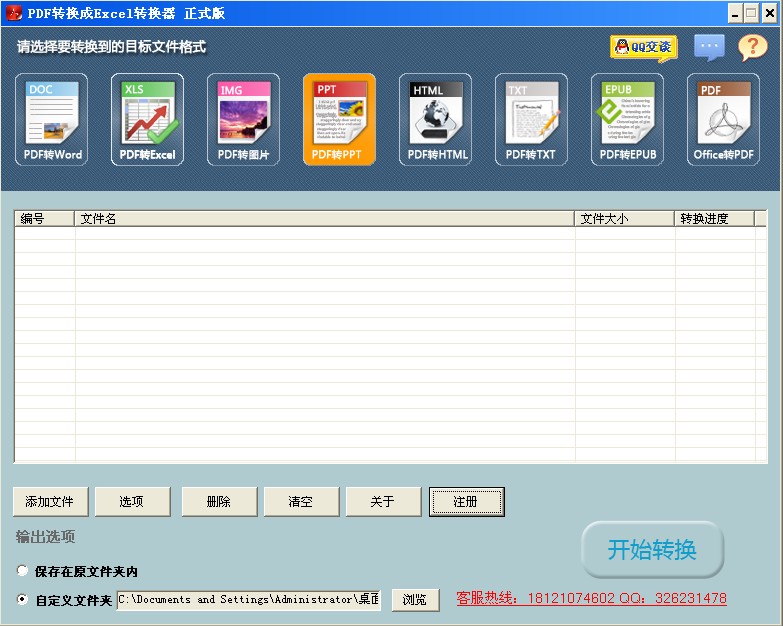Minimize the converter window
Screen dimensions: 783x626
point(735,13)
